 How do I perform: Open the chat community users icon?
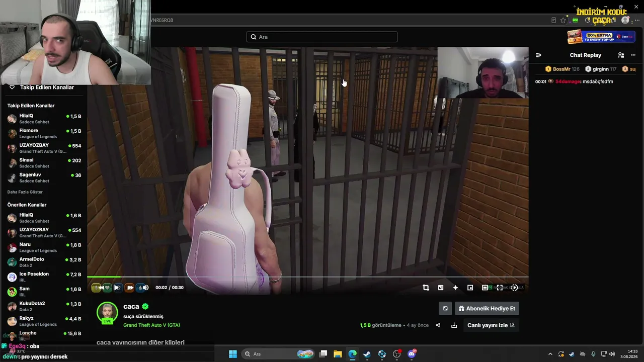[x=621, y=55]
